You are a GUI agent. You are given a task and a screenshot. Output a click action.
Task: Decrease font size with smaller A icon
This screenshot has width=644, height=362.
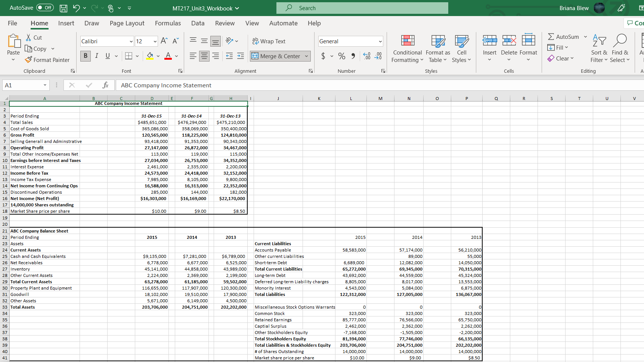[x=176, y=41]
